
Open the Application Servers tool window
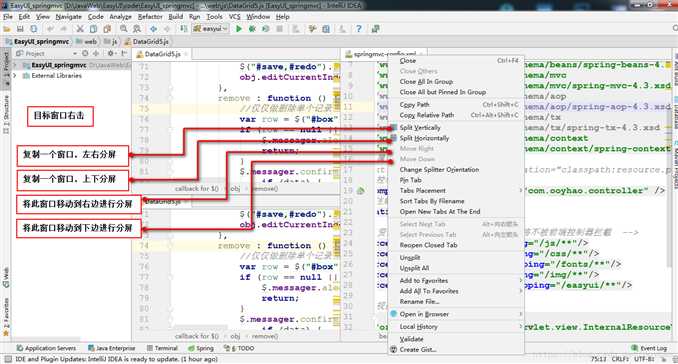coord(46,348)
